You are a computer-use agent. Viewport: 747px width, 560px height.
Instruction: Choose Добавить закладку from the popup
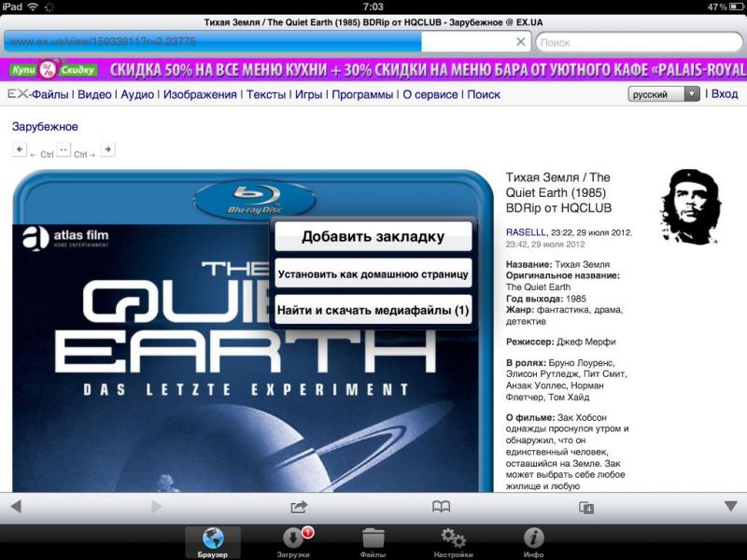click(x=373, y=236)
